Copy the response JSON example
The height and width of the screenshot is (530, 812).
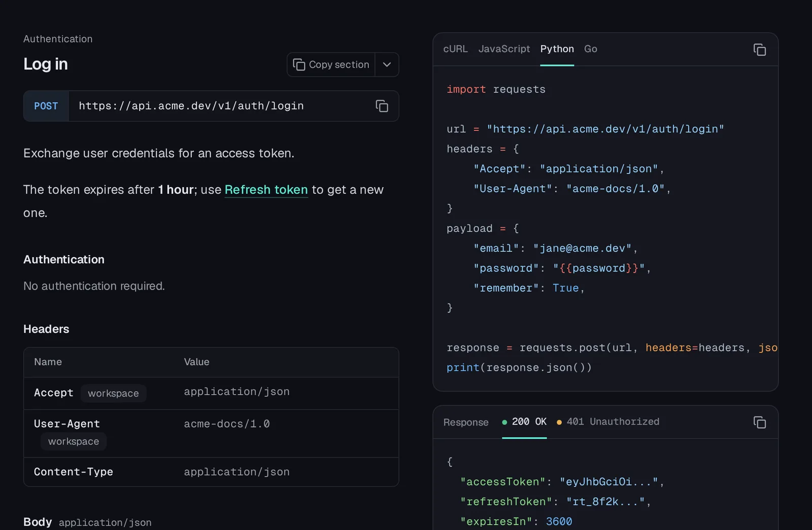(x=759, y=422)
